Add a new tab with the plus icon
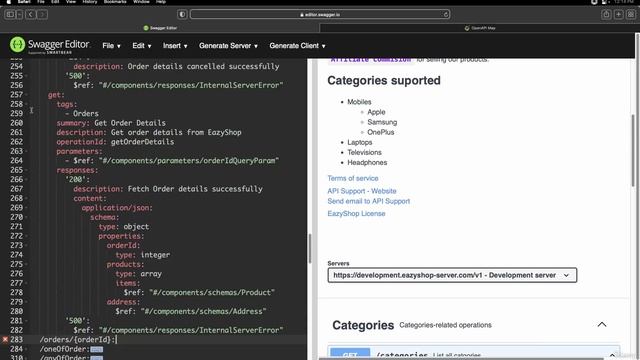This screenshot has height=360, width=640. coord(618,15)
